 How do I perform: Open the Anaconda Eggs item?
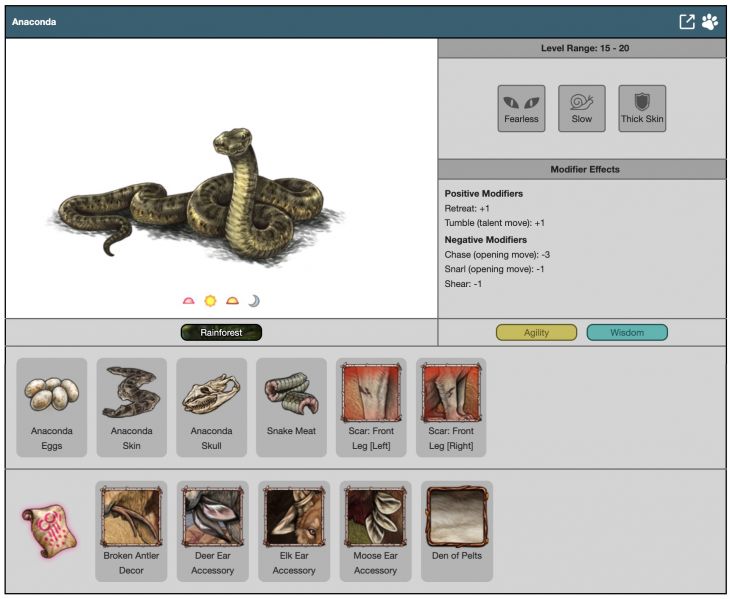click(x=52, y=407)
